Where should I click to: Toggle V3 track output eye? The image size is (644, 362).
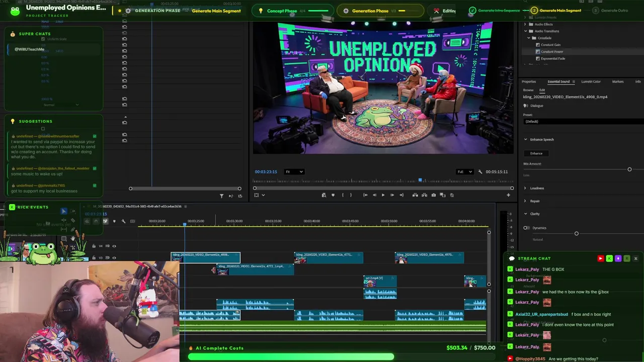point(114,258)
